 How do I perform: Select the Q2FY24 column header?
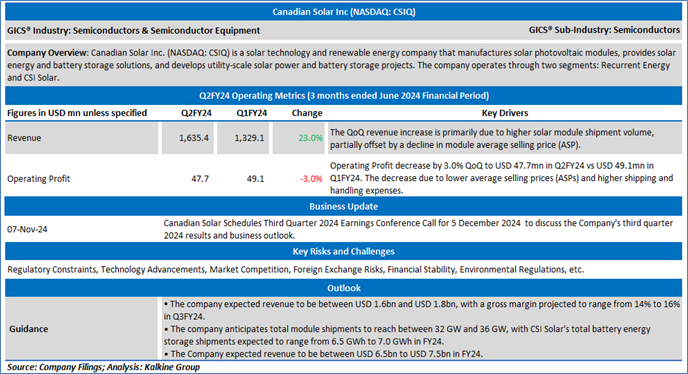point(196,113)
